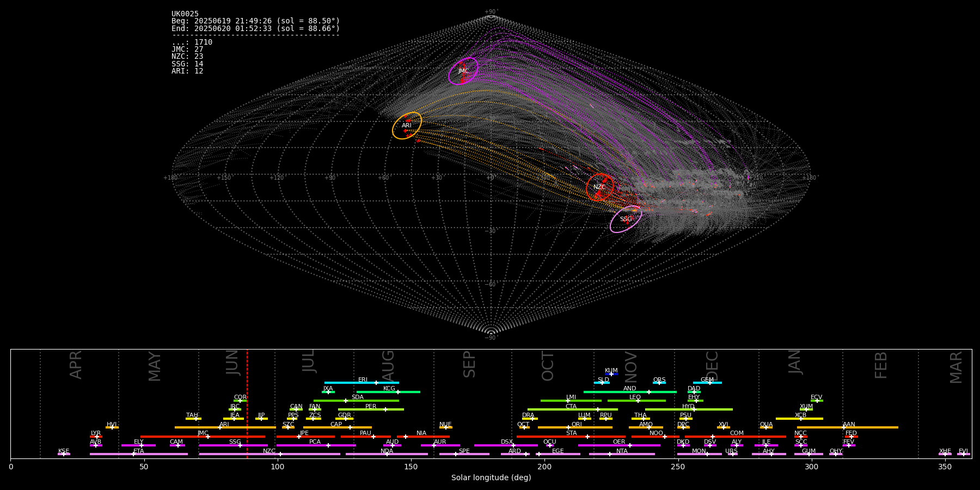Click the red dashed current solar longitude line

pyautogui.click(x=247, y=403)
